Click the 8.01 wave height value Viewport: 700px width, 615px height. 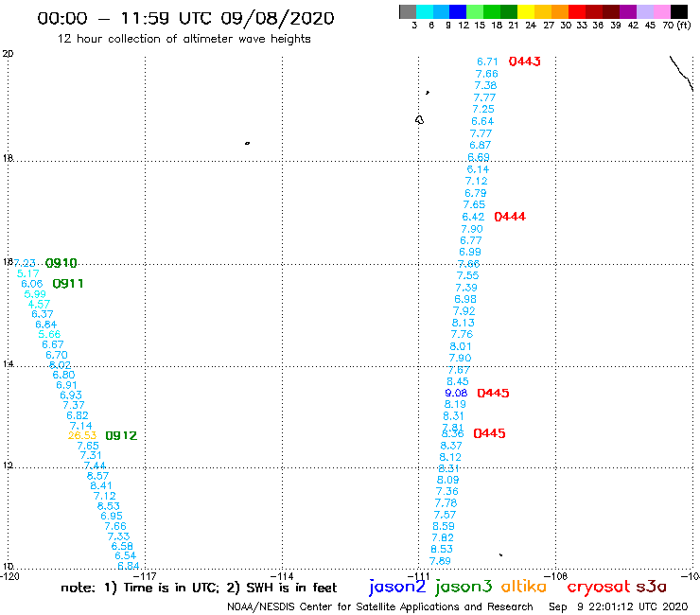tap(461, 346)
